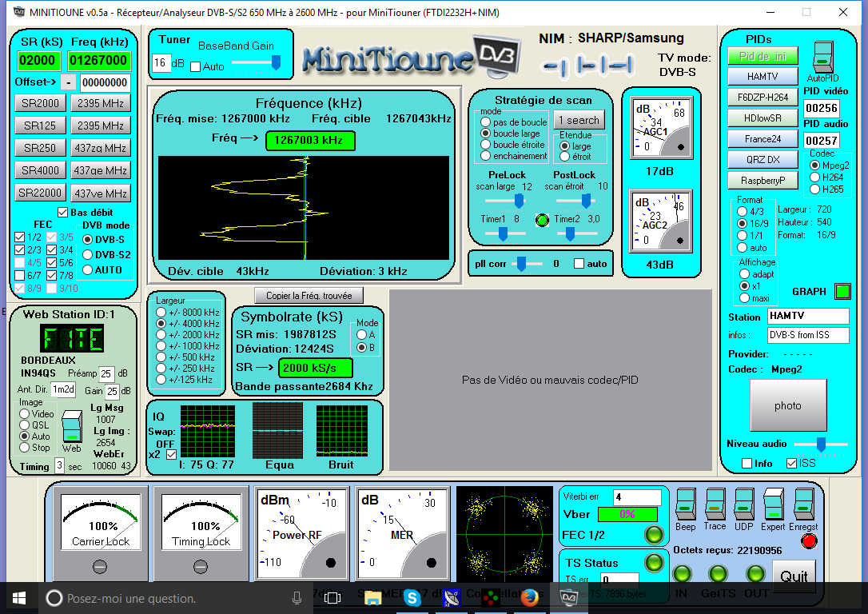The width and height of the screenshot is (868, 614).
Task: Load the RaspberryP PID preset
Action: point(762,181)
